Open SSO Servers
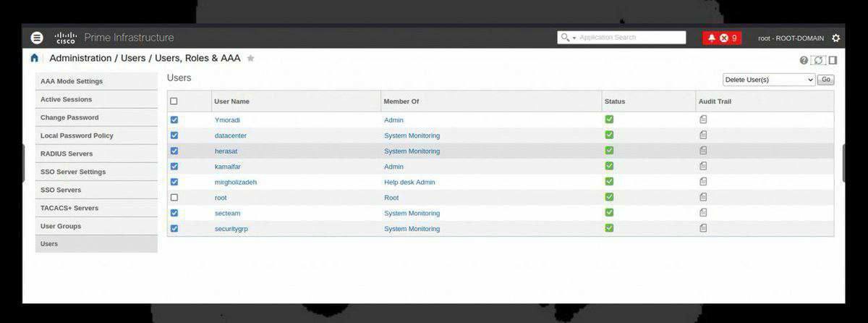 [96, 190]
